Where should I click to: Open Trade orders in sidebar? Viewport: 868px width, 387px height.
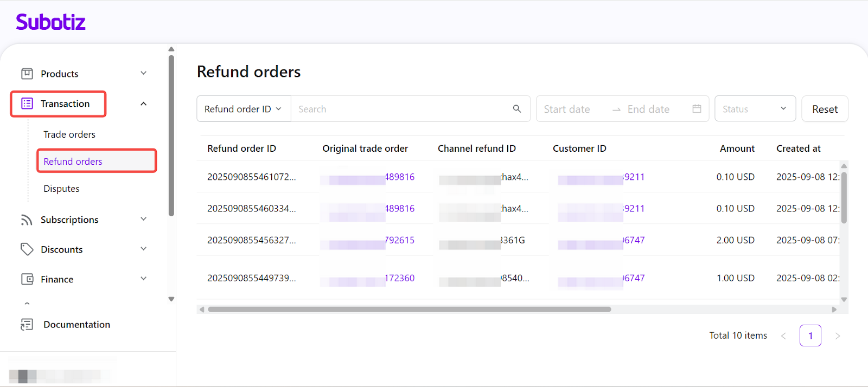(69, 134)
